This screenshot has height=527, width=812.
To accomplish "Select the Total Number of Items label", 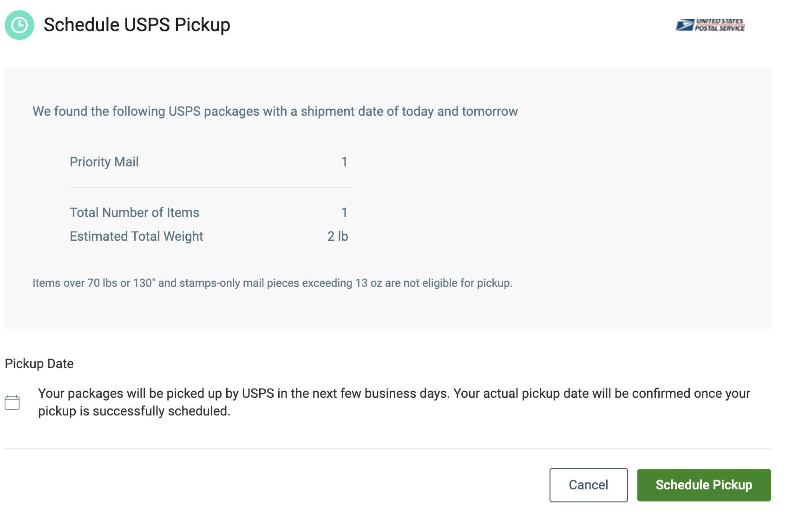I will pos(134,212).
